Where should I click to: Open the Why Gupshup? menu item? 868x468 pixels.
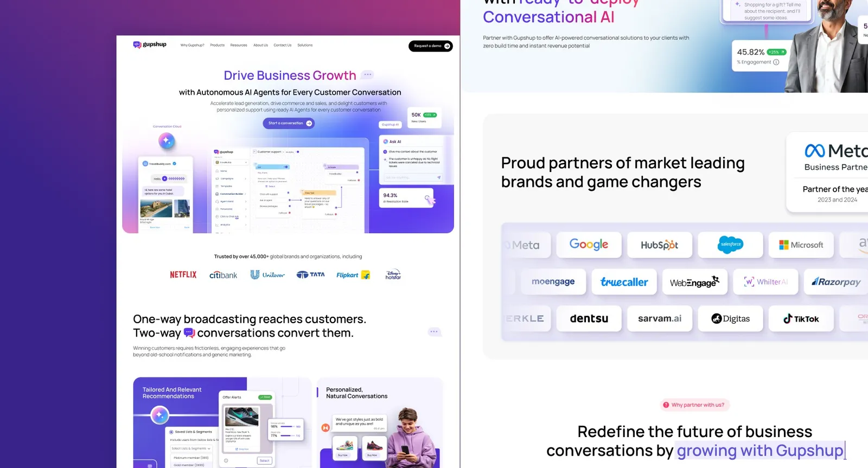point(192,46)
